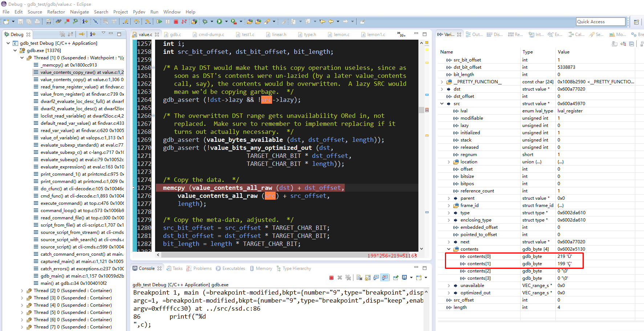The height and width of the screenshot is (331, 644).
Task: Toggle Show Type Names in Variables view
Action: click(615, 44)
